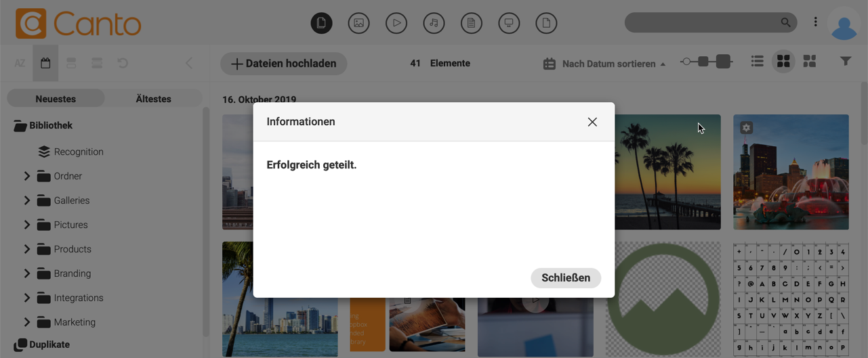Select the Marketing folder label
This screenshot has height=358, width=868.
coord(75,322)
